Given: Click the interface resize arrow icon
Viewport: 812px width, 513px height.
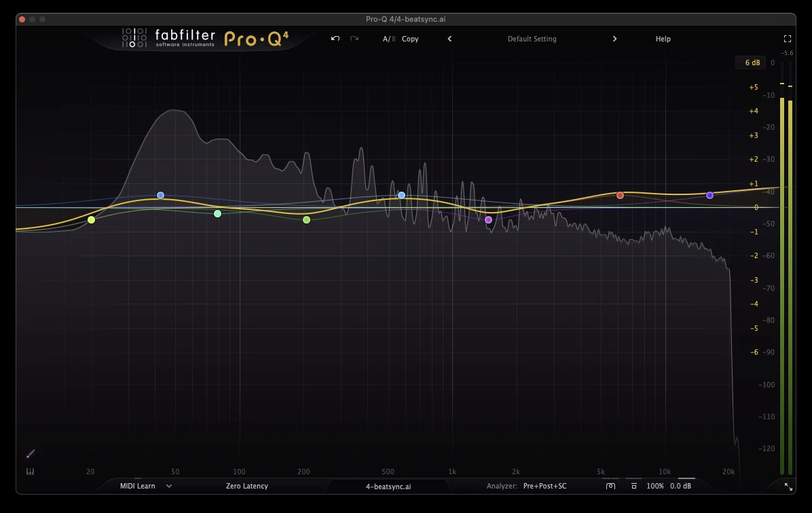Looking at the screenshot, I should (x=788, y=487).
